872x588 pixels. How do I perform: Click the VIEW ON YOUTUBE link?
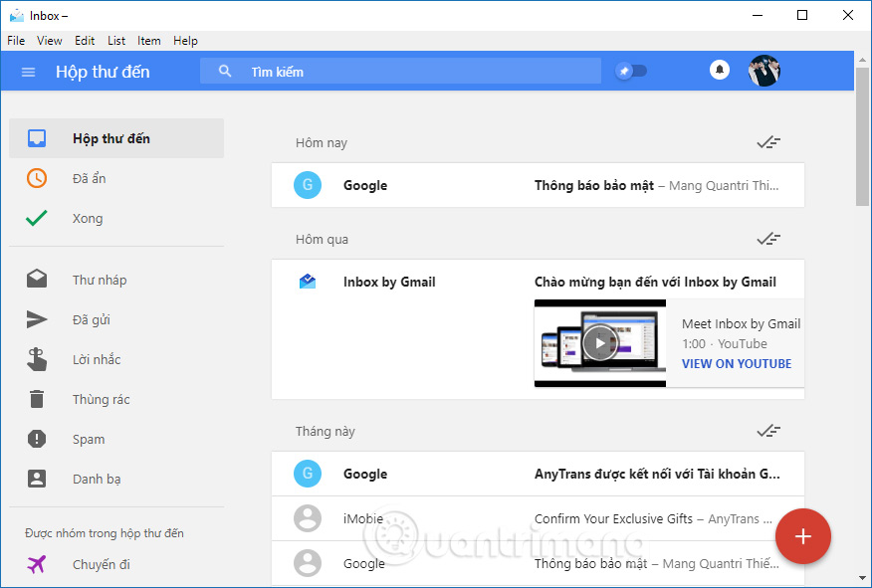(737, 363)
